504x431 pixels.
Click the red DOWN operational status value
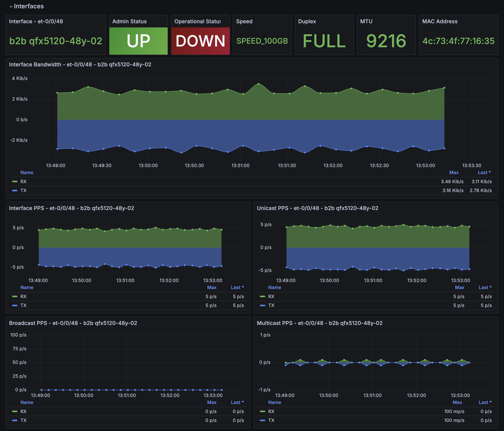200,41
